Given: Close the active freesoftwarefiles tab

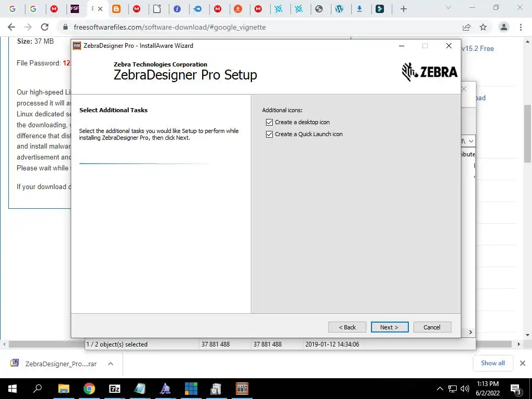Looking at the screenshot, I should [100, 9].
